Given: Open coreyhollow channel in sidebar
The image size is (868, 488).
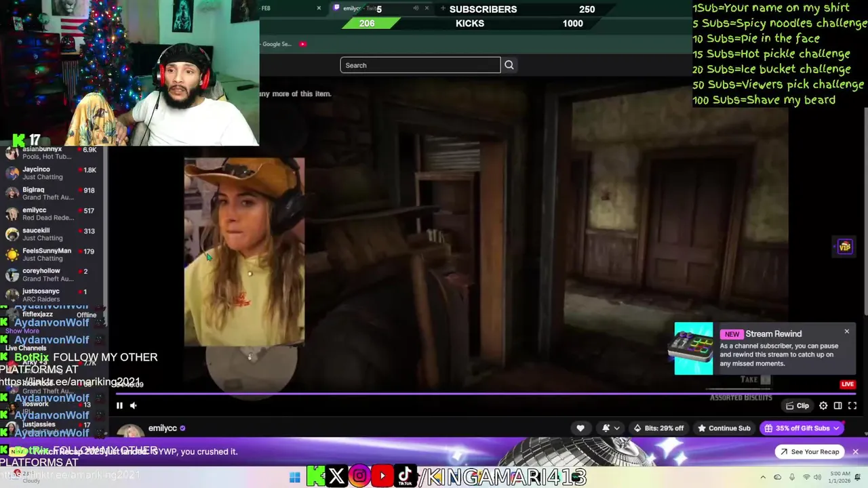Looking at the screenshot, I should coord(52,274).
